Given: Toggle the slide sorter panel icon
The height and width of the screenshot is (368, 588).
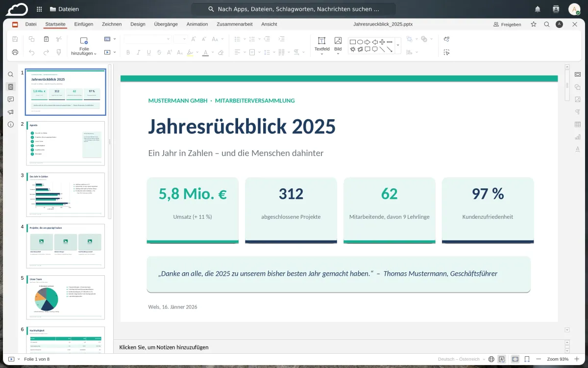Looking at the screenshot, I should [x=11, y=87].
